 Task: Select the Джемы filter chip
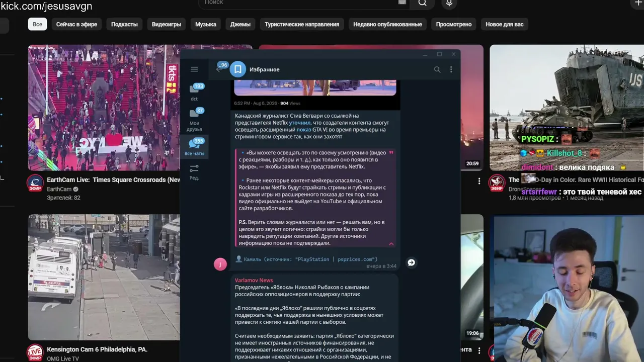(x=240, y=24)
